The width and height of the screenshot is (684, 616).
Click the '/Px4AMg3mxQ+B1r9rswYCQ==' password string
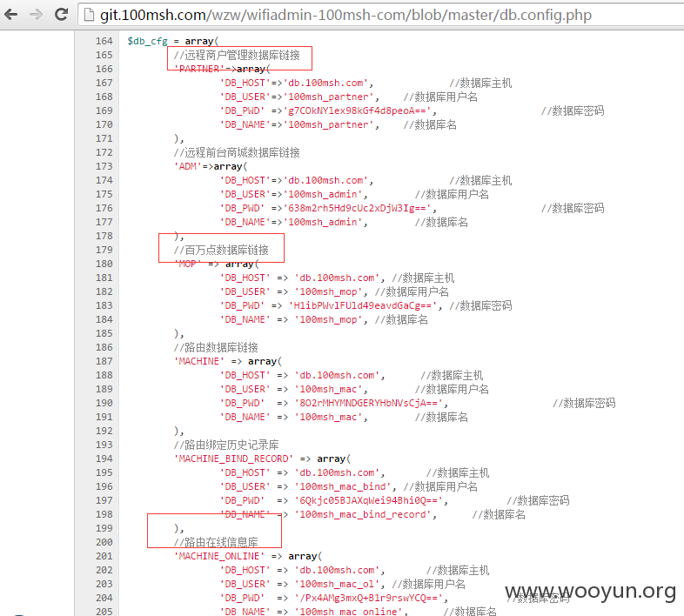pos(368,598)
